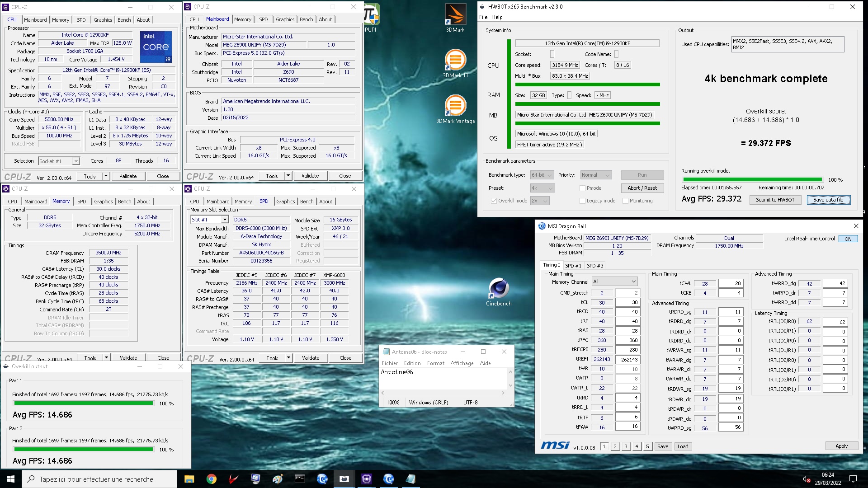Screen dimensions: 868x488
Task: Launch Google Chrome from taskbar
Action: coord(211,479)
